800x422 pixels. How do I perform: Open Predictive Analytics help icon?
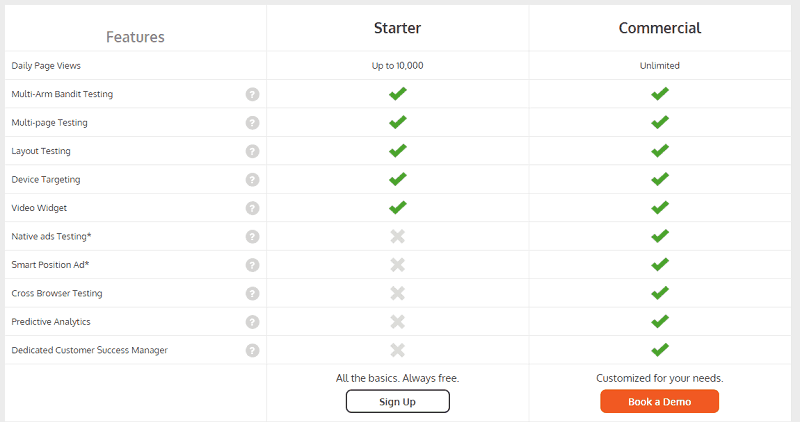click(252, 322)
